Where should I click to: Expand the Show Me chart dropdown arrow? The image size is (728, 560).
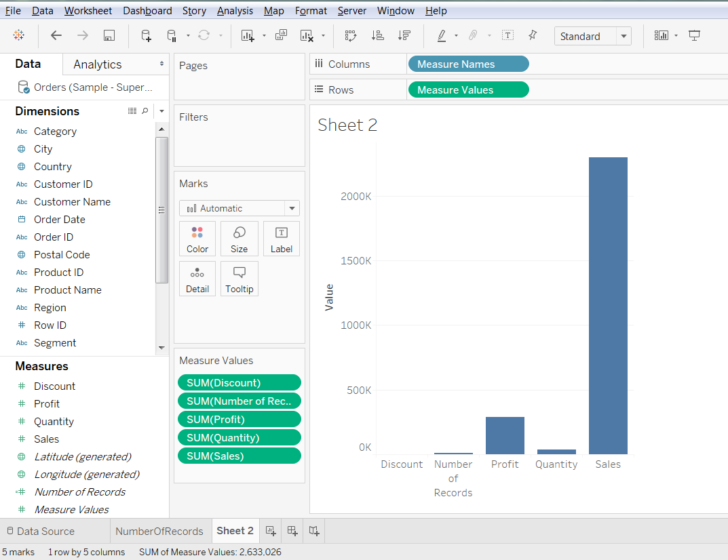676,36
